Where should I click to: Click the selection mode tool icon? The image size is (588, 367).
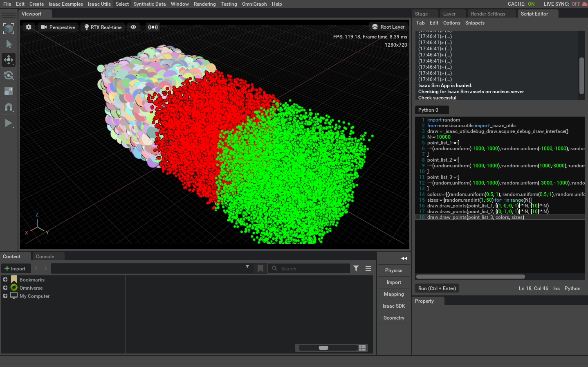click(x=9, y=29)
